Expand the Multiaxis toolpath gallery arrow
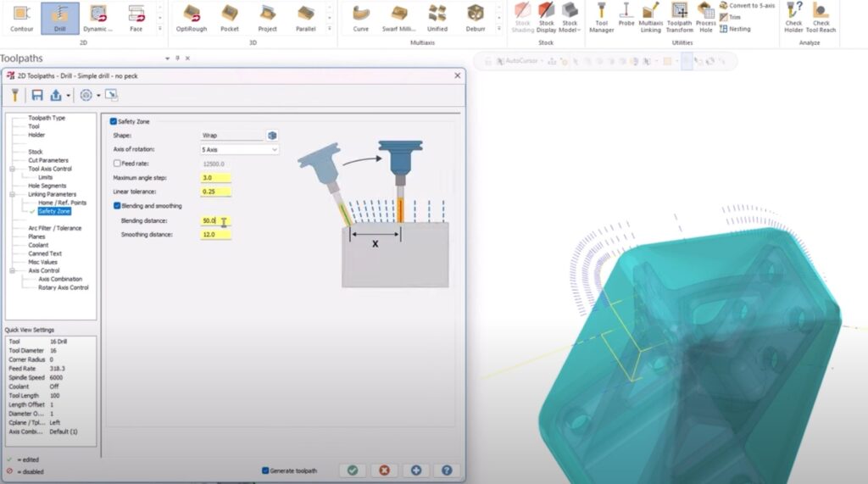 coord(498,28)
